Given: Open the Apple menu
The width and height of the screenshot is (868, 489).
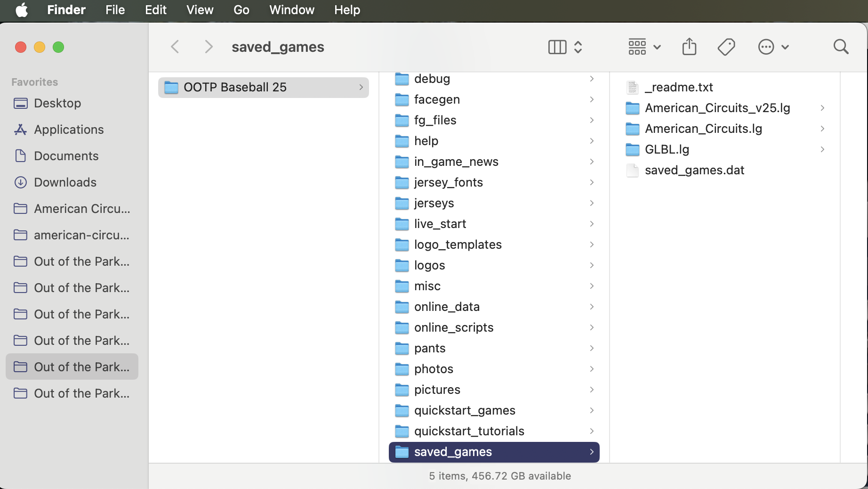Looking at the screenshot, I should [x=22, y=10].
